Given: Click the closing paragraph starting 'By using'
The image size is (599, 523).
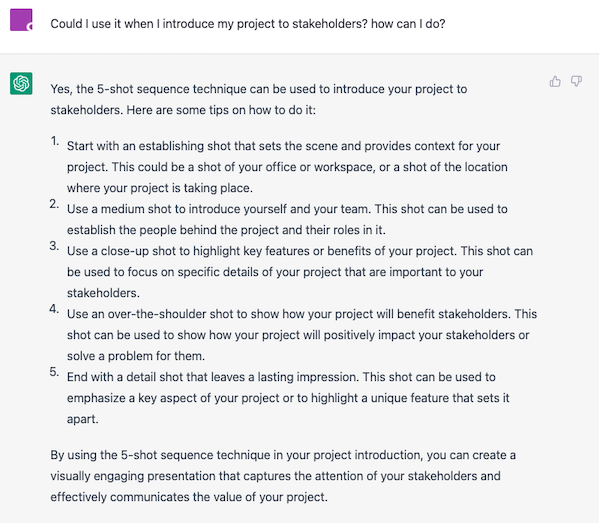Looking at the screenshot, I should (283, 476).
